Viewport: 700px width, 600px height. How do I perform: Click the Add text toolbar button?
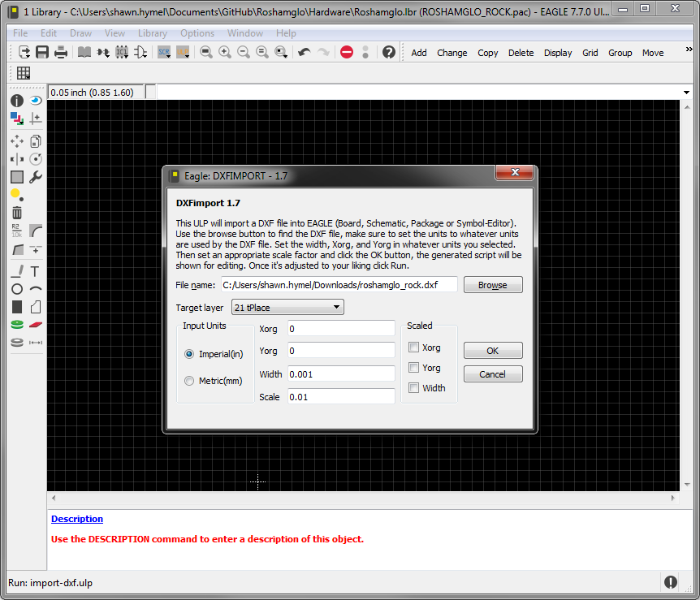pyautogui.click(x=419, y=53)
